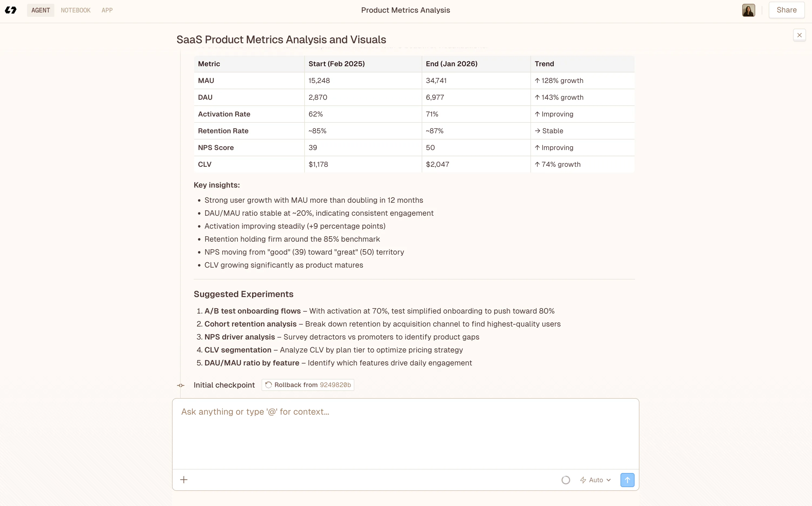Open your profile avatar in the top bar
The height and width of the screenshot is (506, 812).
click(748, 10)
